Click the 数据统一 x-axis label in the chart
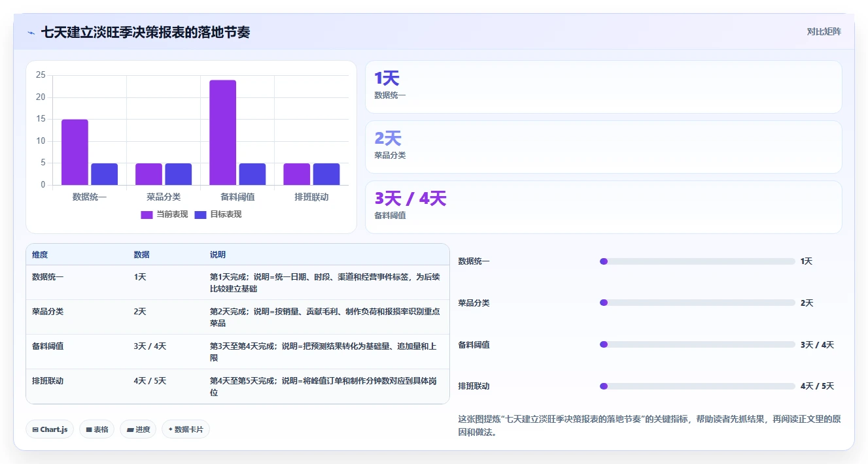This screenshot has height=464, width=868. coord(90,197)
